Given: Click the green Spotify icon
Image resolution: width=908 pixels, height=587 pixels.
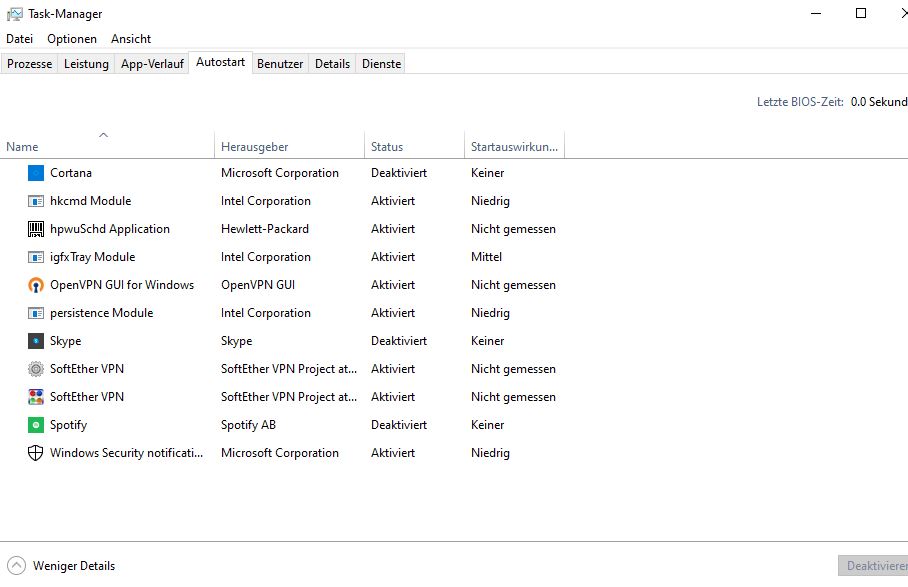Looking at the screenshot, I should 36,425.
